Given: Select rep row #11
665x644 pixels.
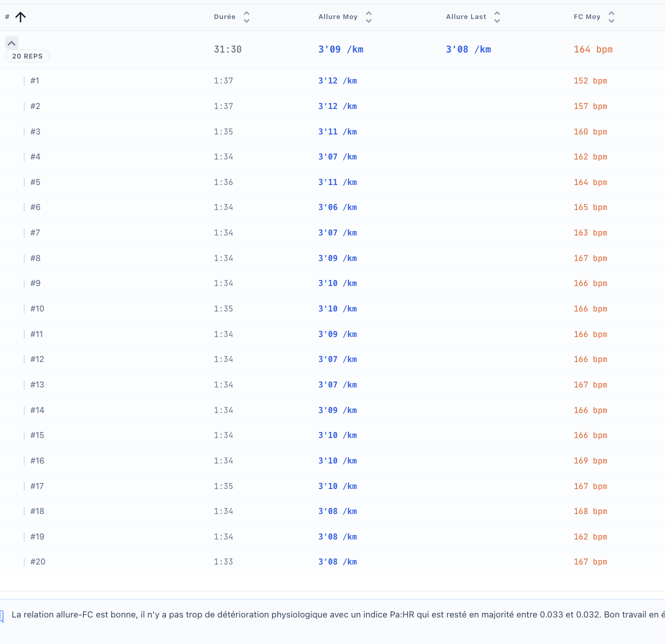Looking at the screenshot, I should click(332, 334).
